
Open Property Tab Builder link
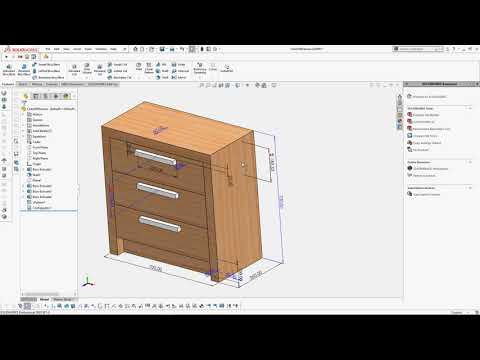[423, 115]
